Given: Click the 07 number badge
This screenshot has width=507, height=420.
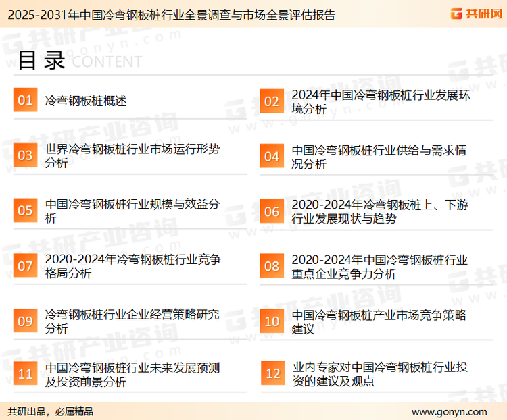Looking at the screenshot, I should tap(25, 266).
